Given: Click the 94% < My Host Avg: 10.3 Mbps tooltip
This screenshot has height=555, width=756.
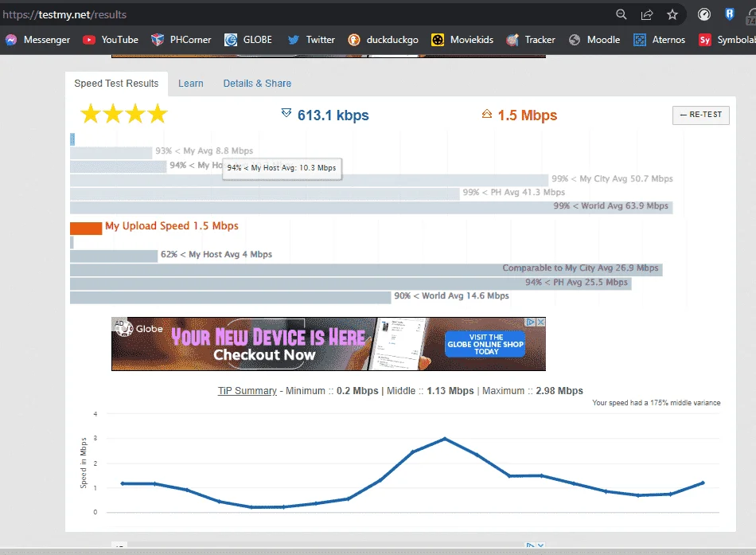Looking at the screenshot, I should tap(282, 168).
